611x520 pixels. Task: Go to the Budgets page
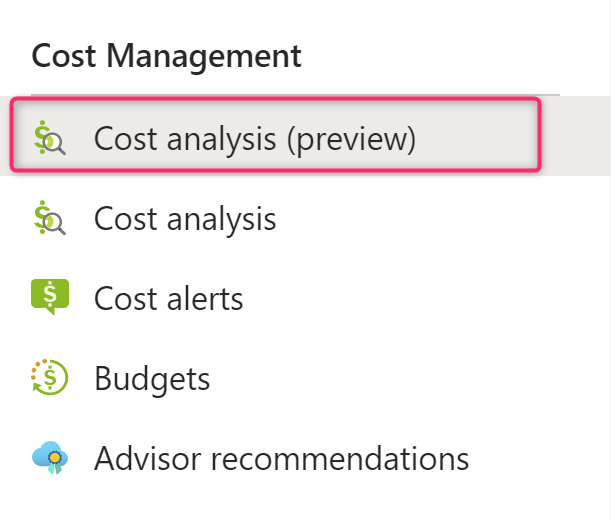[152, 379]
